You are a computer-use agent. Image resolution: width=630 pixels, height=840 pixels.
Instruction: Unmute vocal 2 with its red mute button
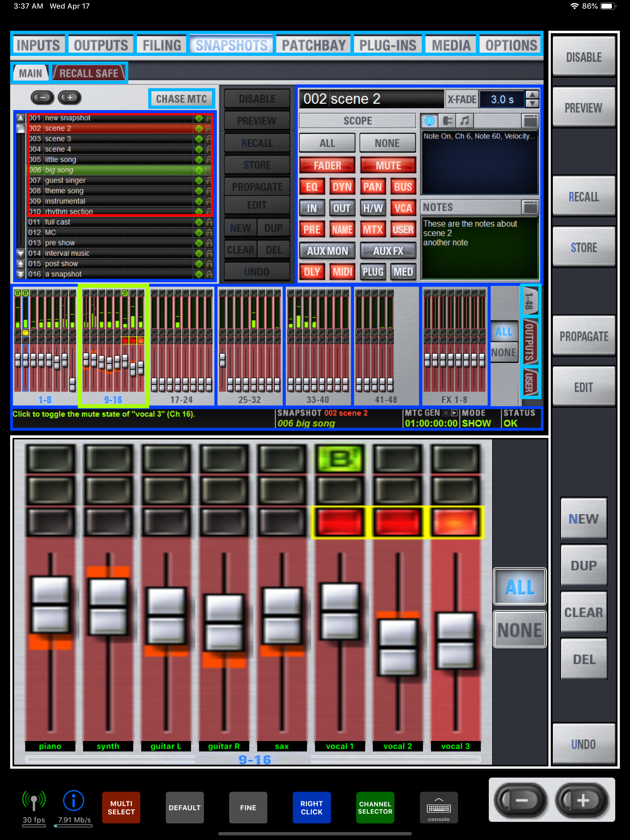click(x=397, y=522)
